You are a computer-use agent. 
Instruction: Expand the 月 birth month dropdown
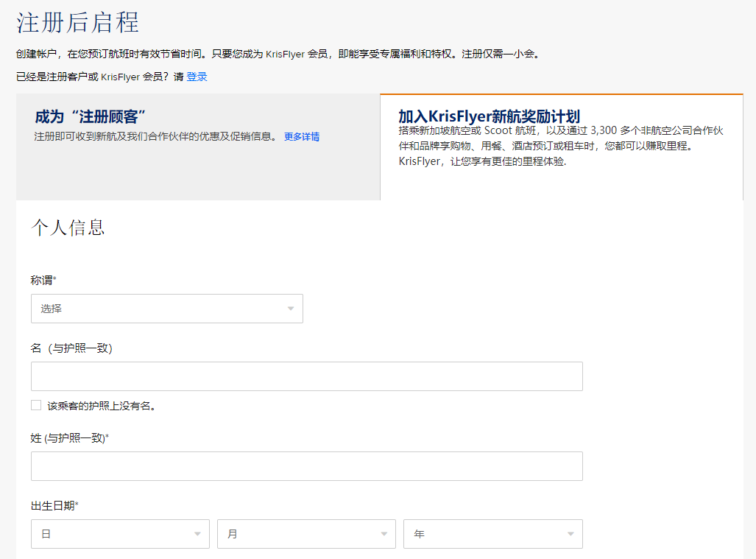(x=306, y=534)
